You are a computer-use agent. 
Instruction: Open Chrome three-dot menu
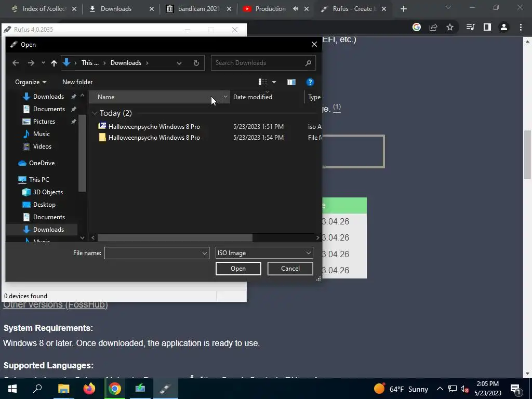click(521, 27)
